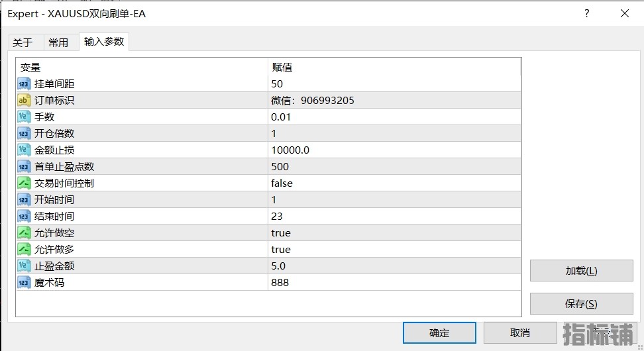Click the boolean icon beside 允许做多
The image size is (644, 351).
pyautogui.click(x=24, y=249)
